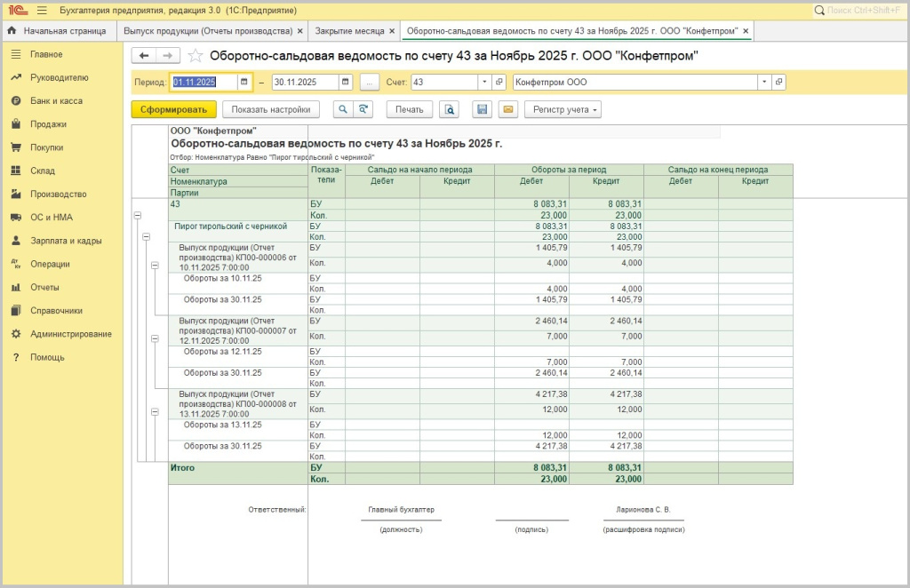Click the back navigation arrow

[144, 56]
